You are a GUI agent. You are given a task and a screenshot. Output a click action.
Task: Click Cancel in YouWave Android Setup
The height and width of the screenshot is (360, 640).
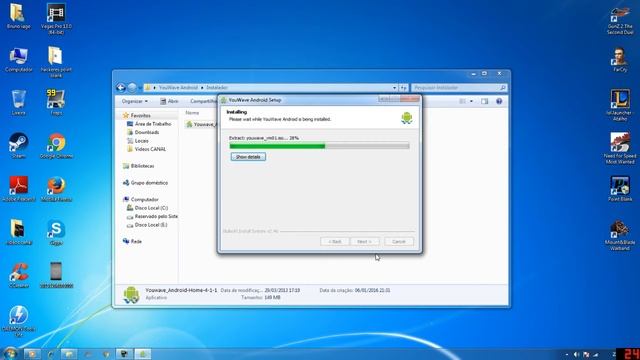399,242
